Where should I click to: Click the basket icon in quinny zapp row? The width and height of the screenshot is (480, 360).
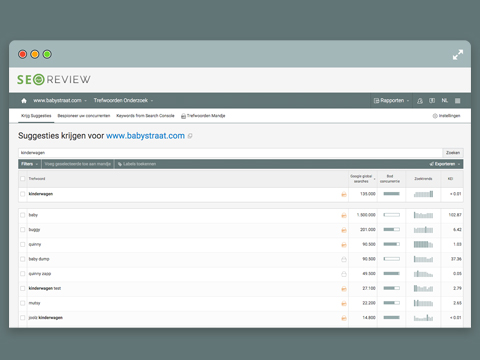[344, 274]
